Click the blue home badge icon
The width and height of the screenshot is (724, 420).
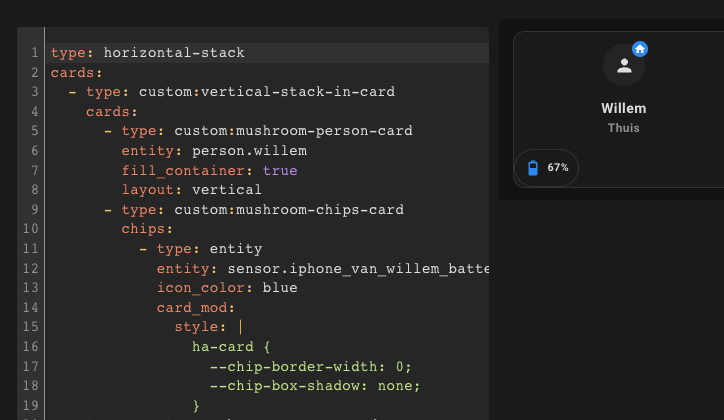(x=640, y=49)
